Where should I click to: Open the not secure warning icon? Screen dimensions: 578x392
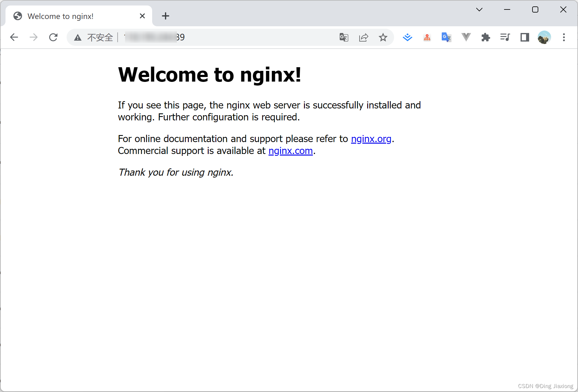[x=78, y=38]
